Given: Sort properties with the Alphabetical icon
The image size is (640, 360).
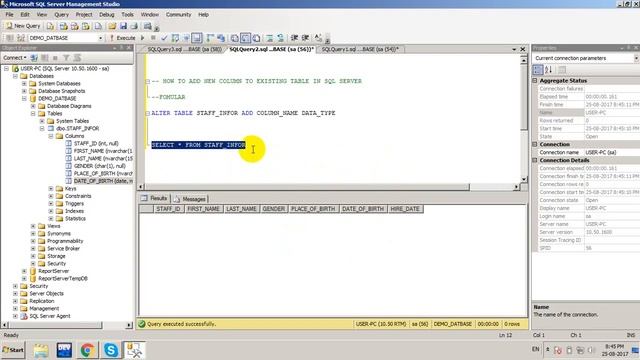Looking at the screenshot, I should [549, 70].
